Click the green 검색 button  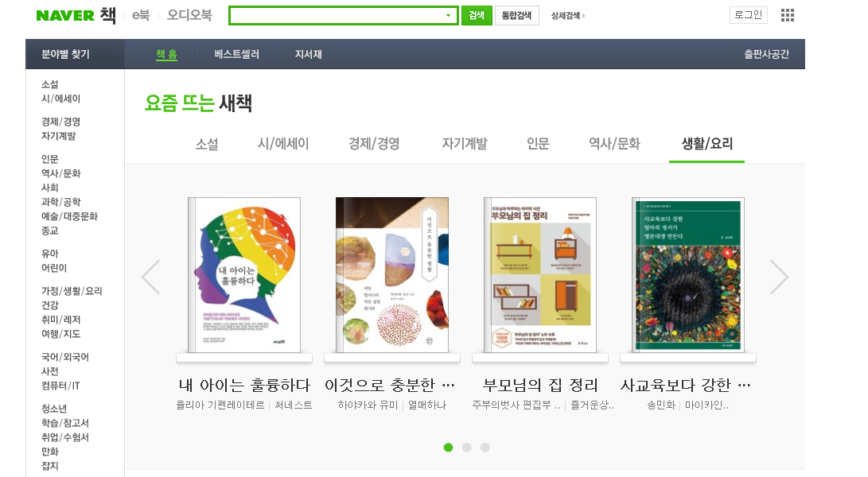coord(477,15)
